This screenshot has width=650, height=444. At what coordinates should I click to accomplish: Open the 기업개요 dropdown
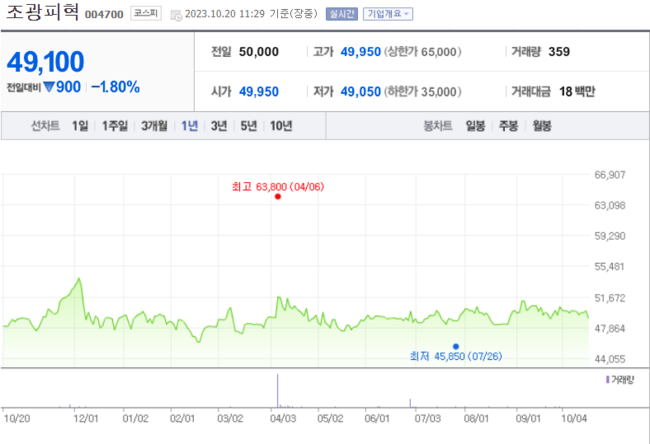point(388,14)
